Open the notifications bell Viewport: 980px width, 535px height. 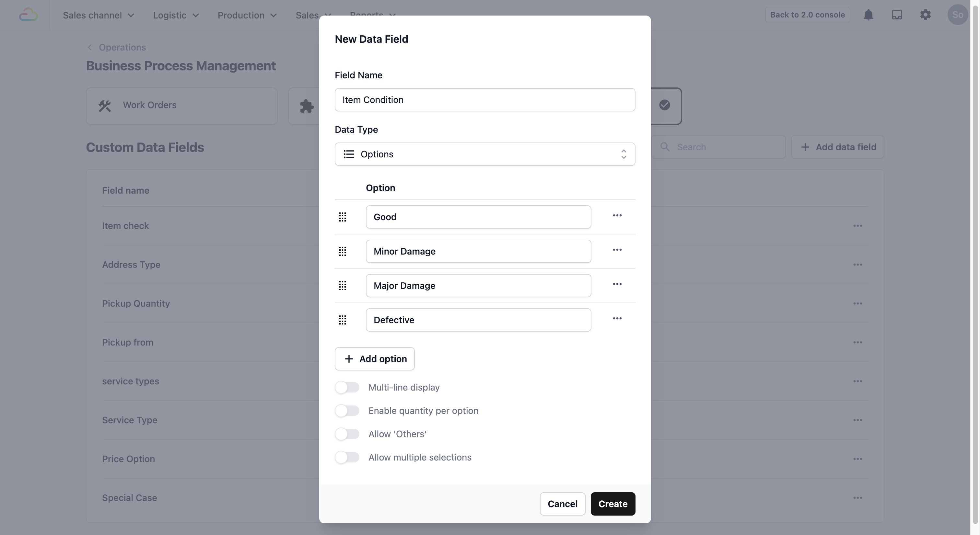868,15
